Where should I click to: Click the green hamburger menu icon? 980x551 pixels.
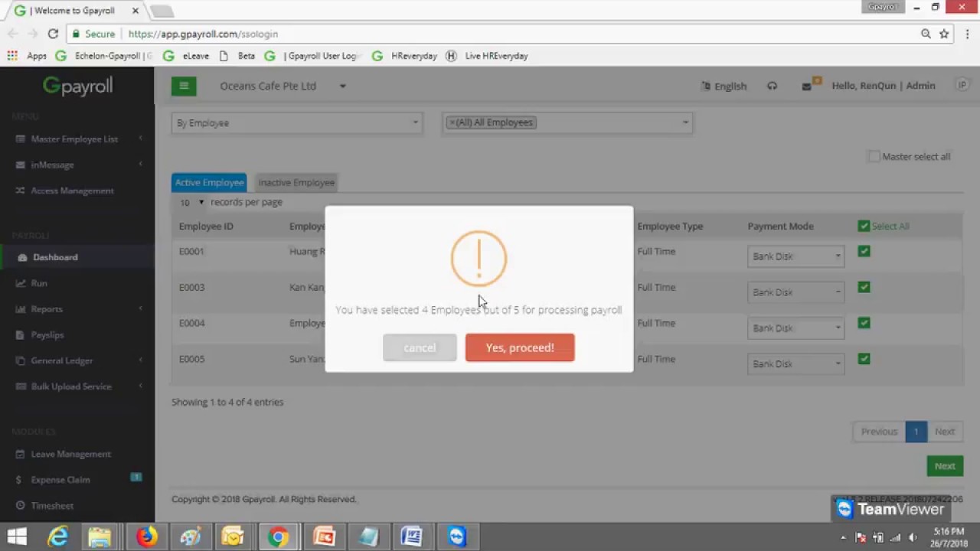184,86
